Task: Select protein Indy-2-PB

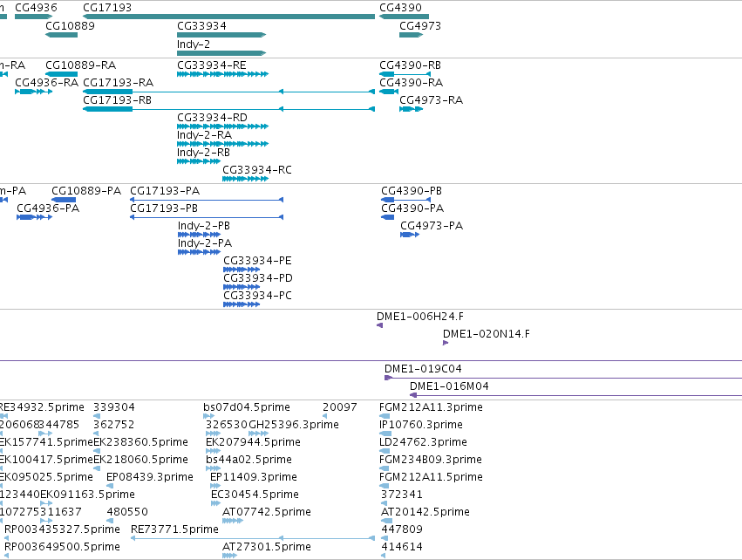Action: (204, 226)
